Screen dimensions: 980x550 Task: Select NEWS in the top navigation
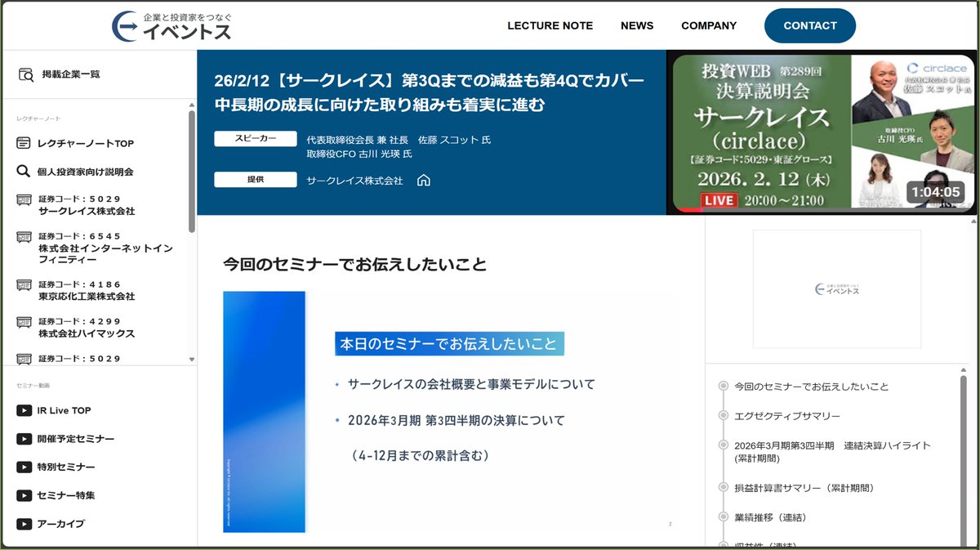click(637, 25)
